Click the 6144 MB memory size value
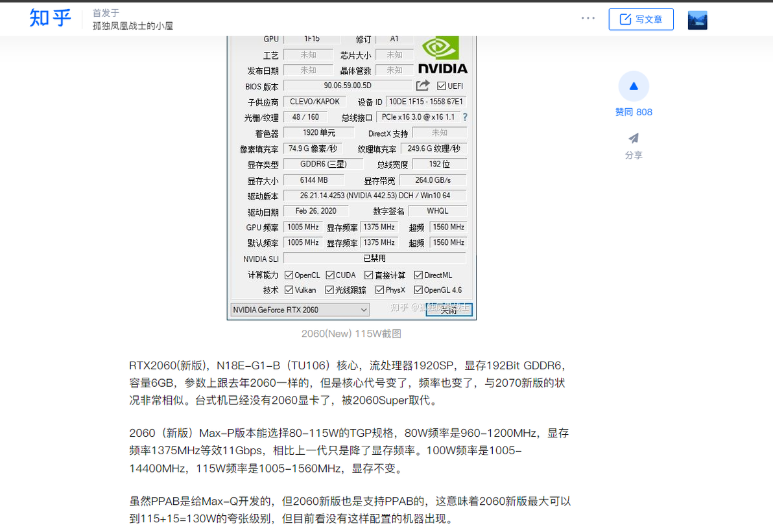 pos(313,180)
